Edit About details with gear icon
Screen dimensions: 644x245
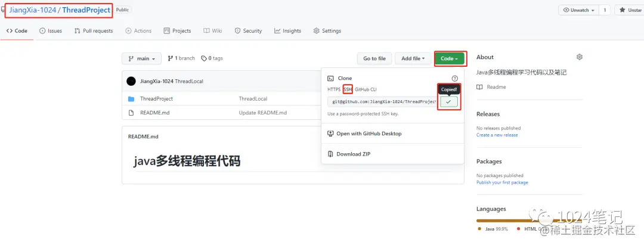coord(580,57)
